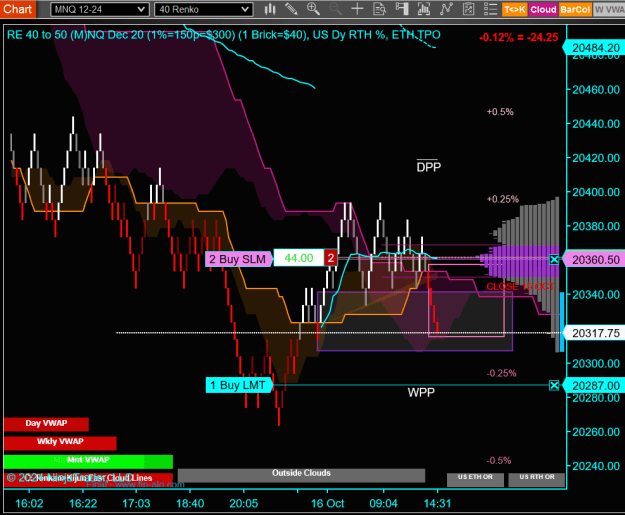Click the 16 Oct date label
This screenshot has width=625, height=515.
[x=327, y=503]
